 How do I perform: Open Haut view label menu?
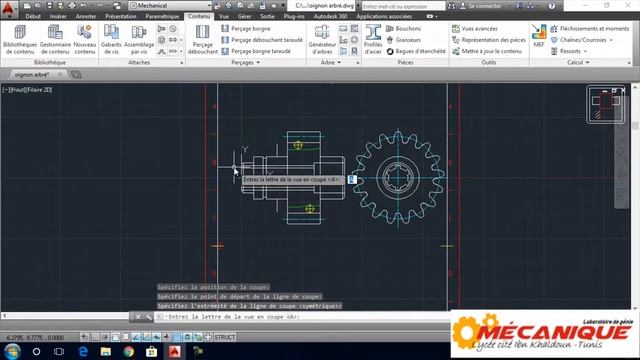point(17,90)
